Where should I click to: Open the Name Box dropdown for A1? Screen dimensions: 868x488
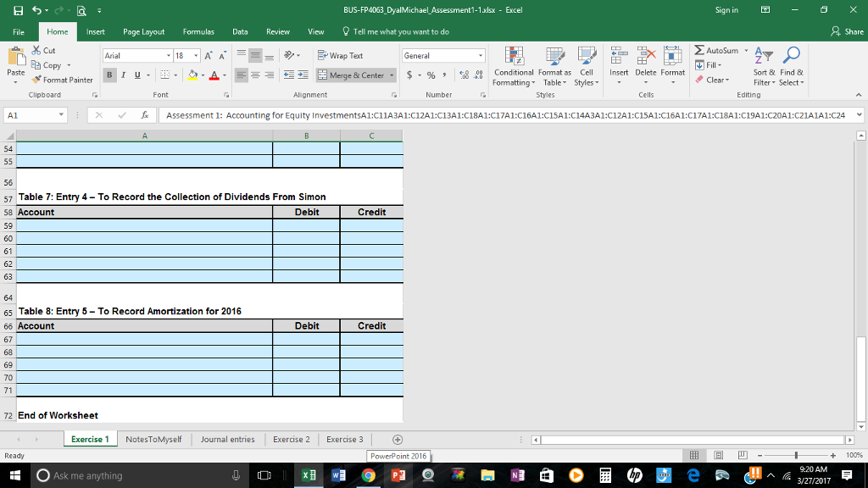(61, 115)
